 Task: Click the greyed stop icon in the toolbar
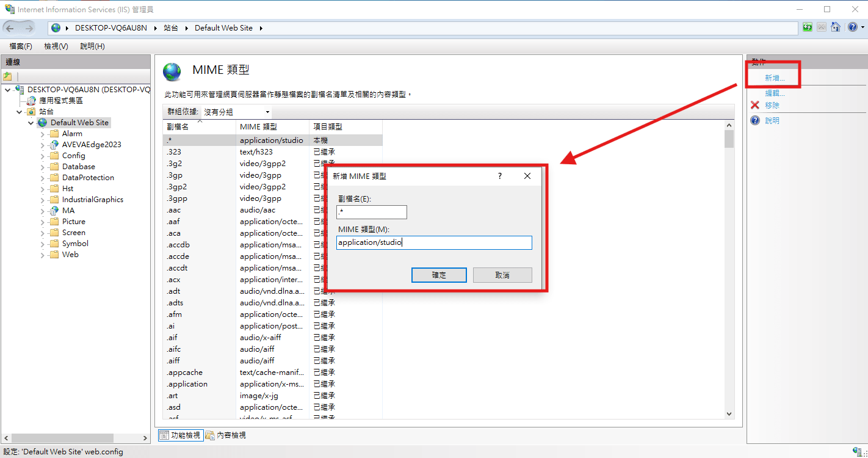[x=822, y=27]
